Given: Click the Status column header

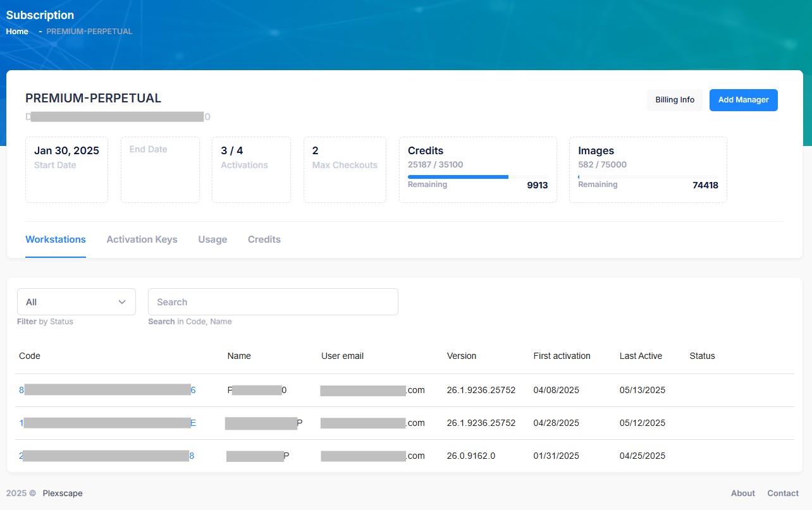Looking at the screenshot, I should (703, 356).
